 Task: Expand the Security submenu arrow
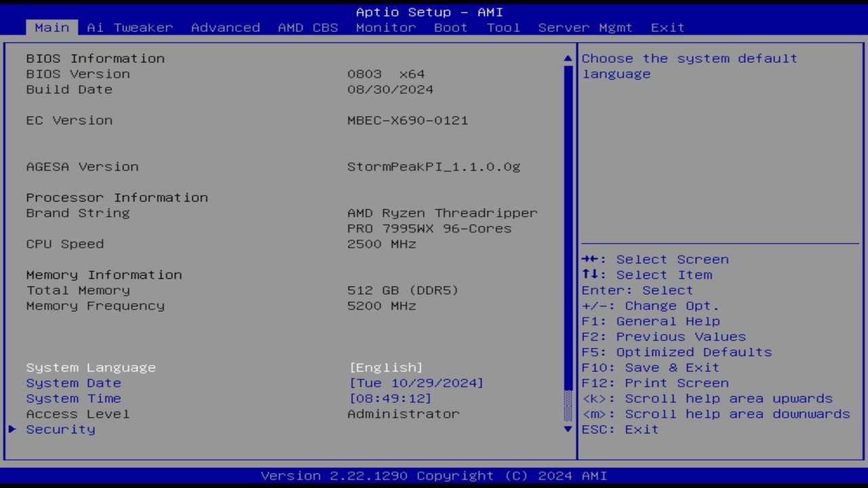click(12, 429)
